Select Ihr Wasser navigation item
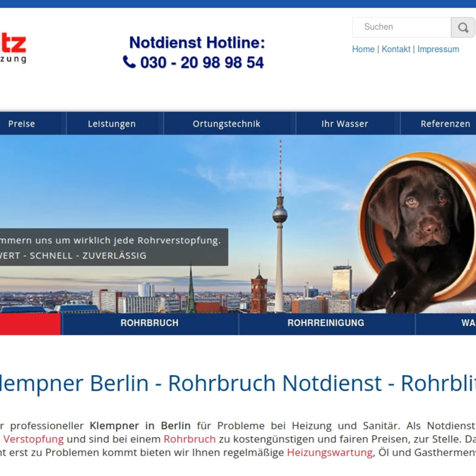476x476 pixels. coord(345,123)
